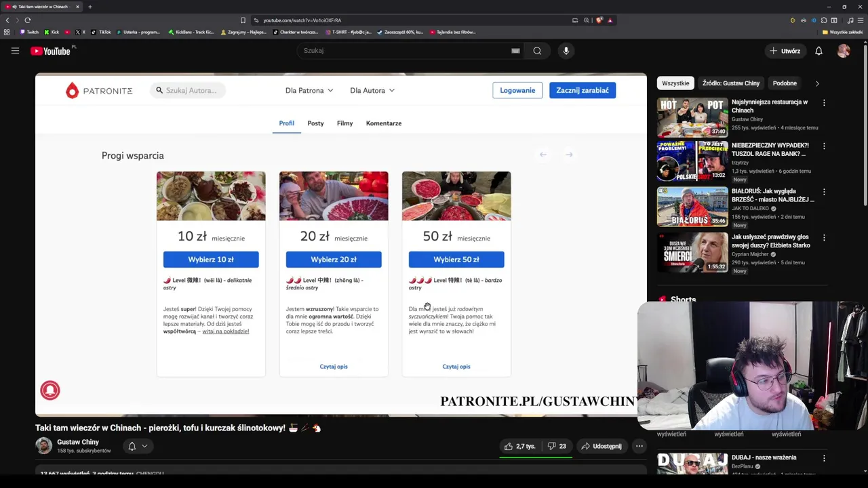The height and width of the screenshot is (488, 868).
Task: Open Czytaj opis under 50 zł tier
Action: (456, 367)
